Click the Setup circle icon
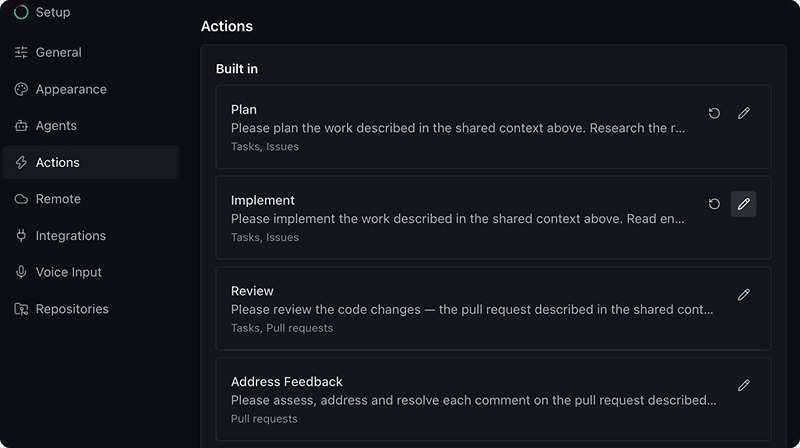Image resolution: width=800 pixels, height=448 pixels. (x=21, y=12)
